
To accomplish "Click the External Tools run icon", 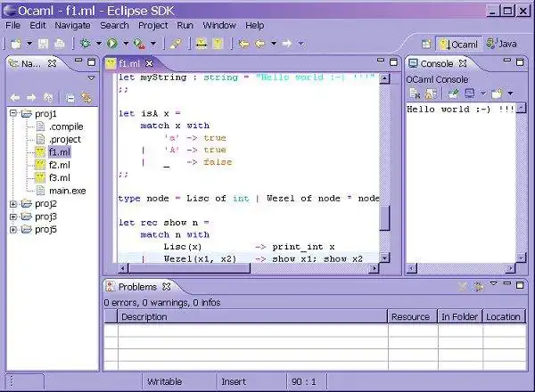I will click(x=139, y=44).
